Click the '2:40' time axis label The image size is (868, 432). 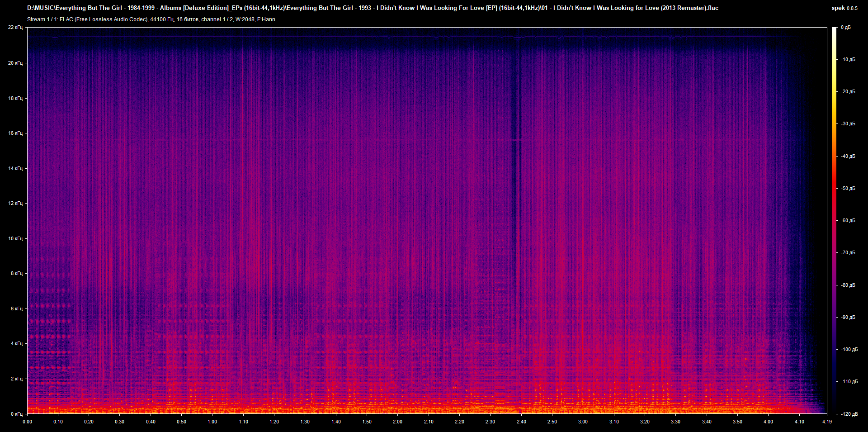521,422
